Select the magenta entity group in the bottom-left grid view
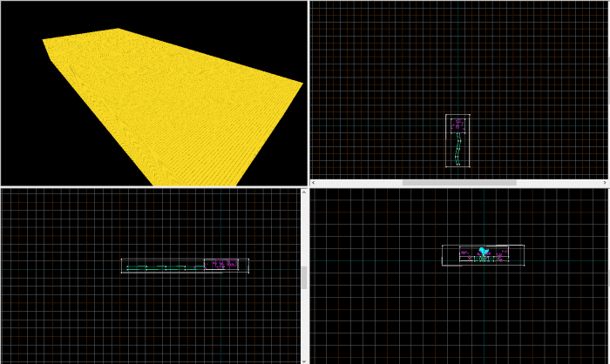 (221, 264)
